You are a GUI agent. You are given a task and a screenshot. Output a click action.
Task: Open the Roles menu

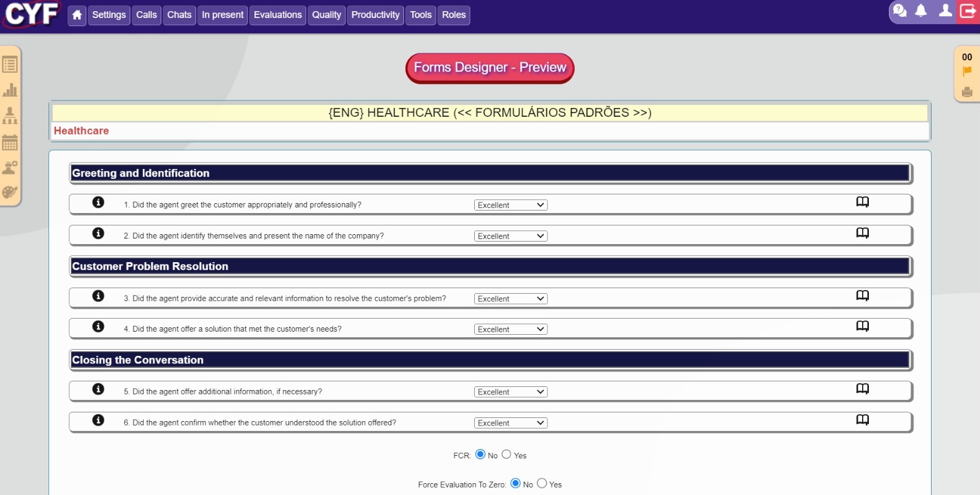tap(454, 15)
